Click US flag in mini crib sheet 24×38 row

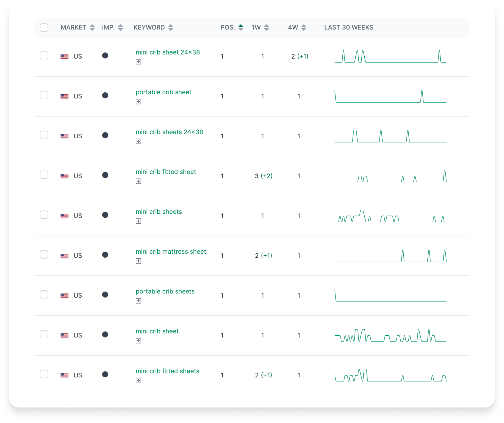coord(65,56)
